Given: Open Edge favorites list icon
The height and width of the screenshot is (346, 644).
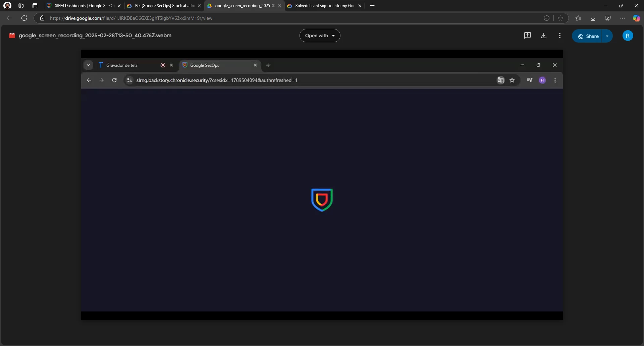Looking at the screenshot, I should [578, 18].
